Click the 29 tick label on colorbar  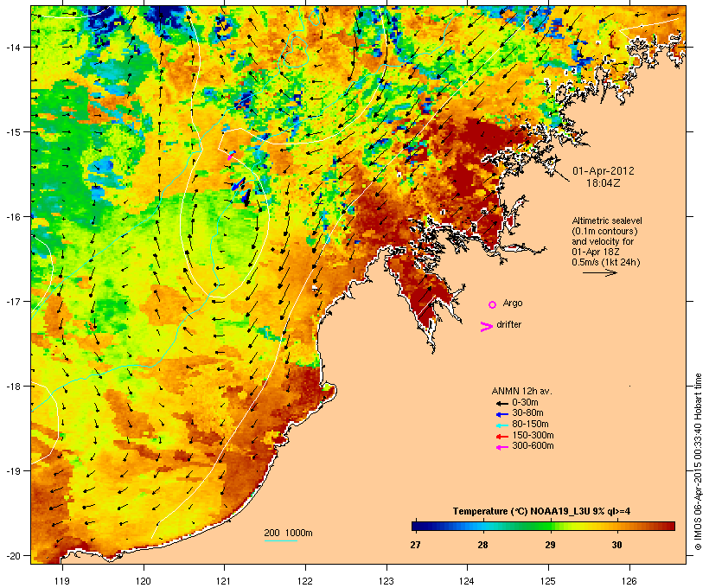(x=550, y=545)
